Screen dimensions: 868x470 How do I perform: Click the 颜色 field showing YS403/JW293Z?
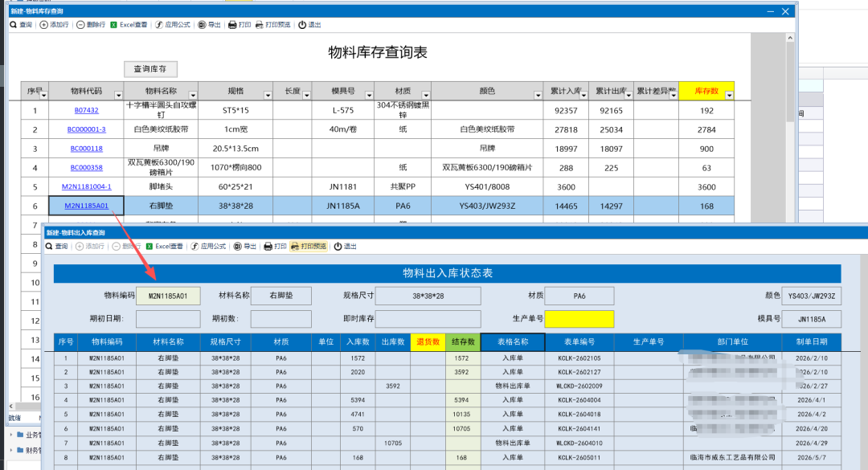(812, 296)
